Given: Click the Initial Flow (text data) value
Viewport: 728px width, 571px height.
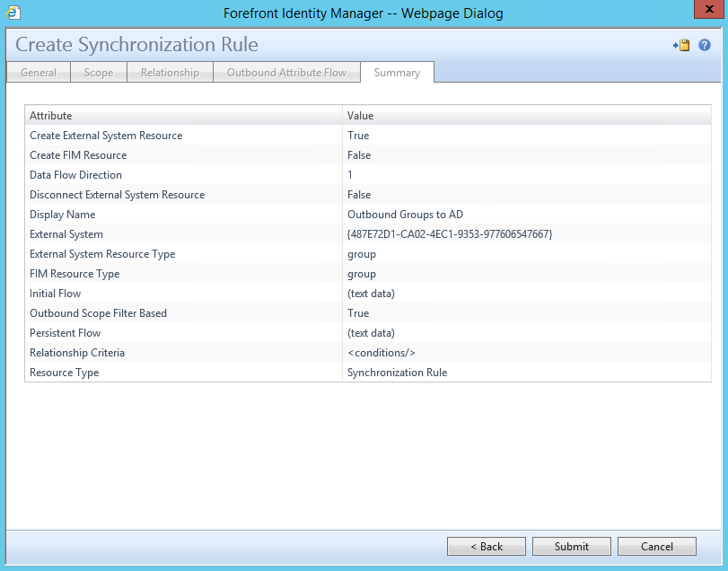Looking at the screenshot, I should coord(371,294).
